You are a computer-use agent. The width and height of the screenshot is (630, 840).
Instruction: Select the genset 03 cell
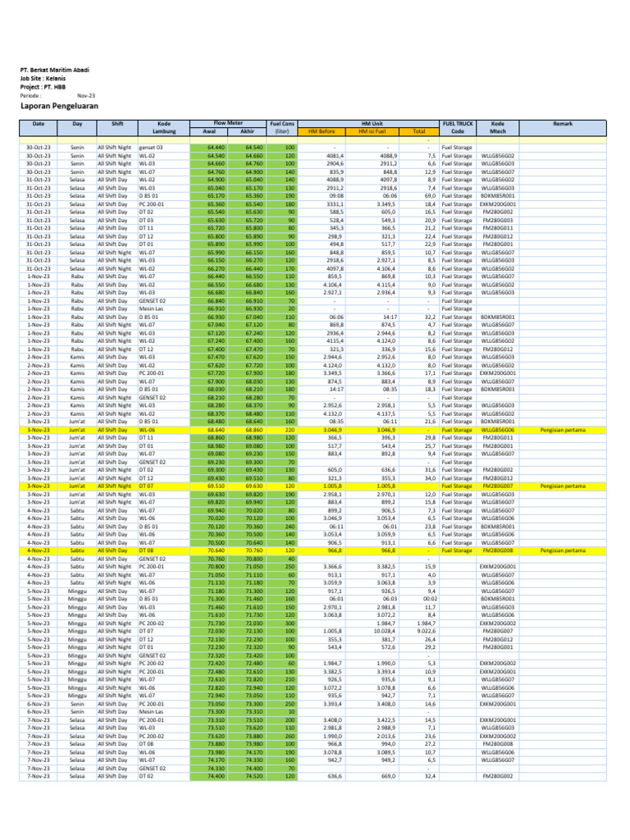pos(151,148)
